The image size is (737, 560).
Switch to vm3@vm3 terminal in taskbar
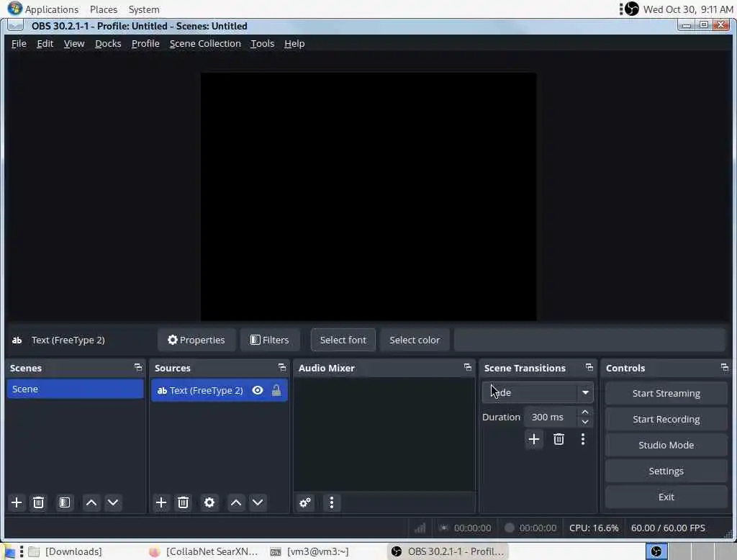(x=310, y=551)
